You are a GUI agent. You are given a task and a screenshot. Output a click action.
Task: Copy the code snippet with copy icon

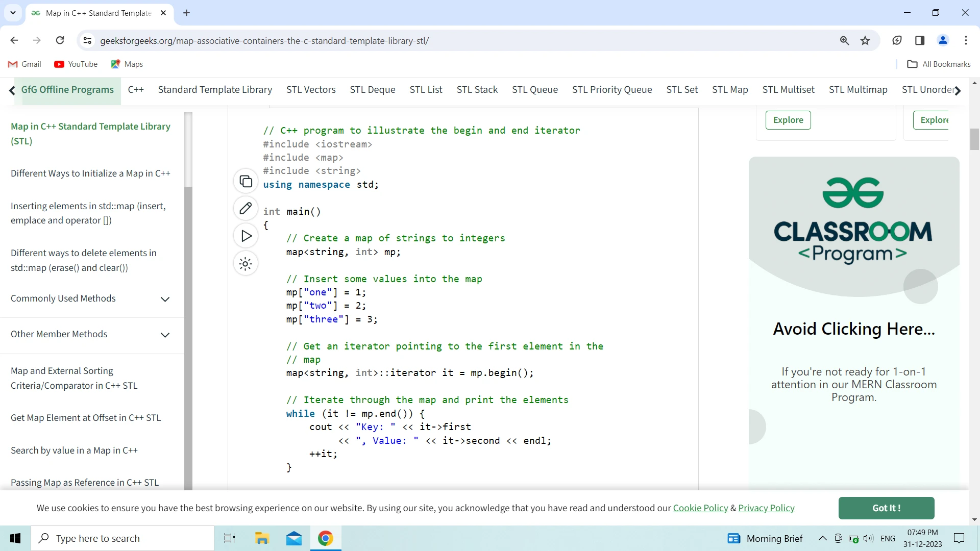click(x=246, y=181)
